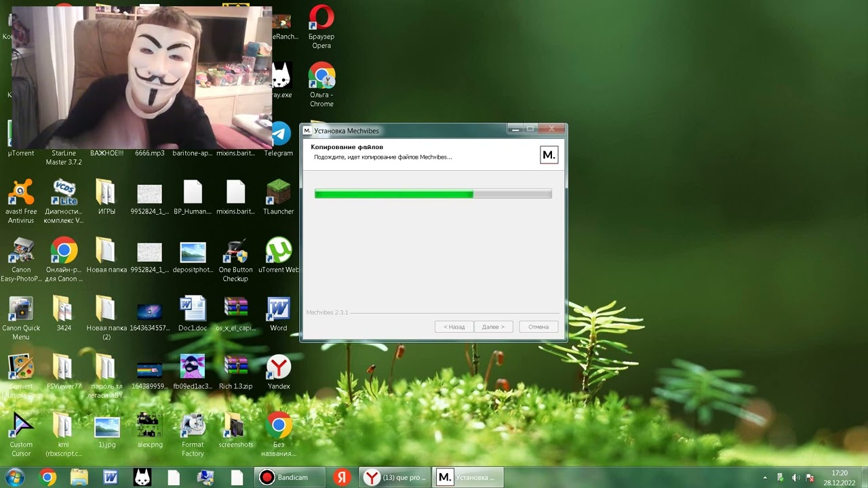Viewport: 868px width, 488px height.
Task: Select the Canon Quick Menu icon
Action: 21,319
